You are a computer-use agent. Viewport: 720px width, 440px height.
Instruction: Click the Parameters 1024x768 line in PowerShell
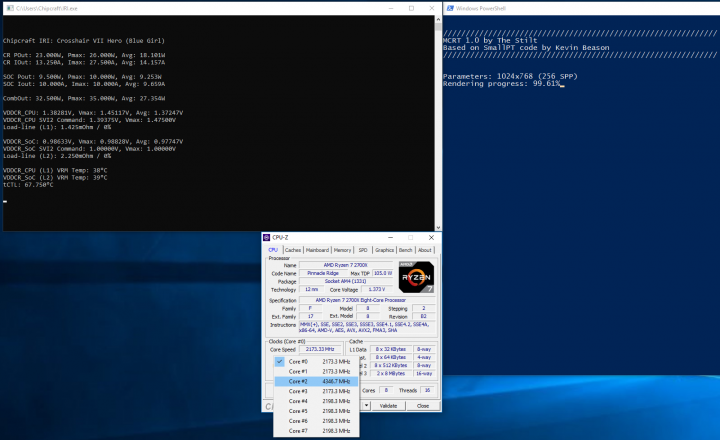(x=510, y=76)
